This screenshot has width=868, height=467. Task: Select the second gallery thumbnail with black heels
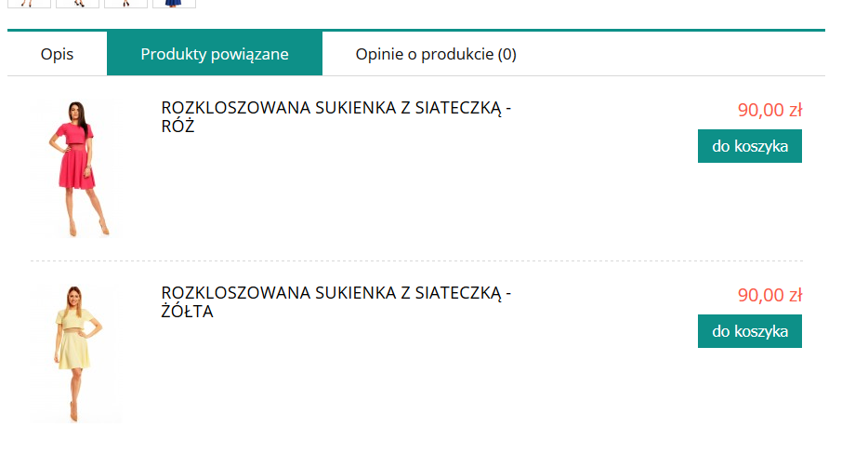tap(77, 4)
